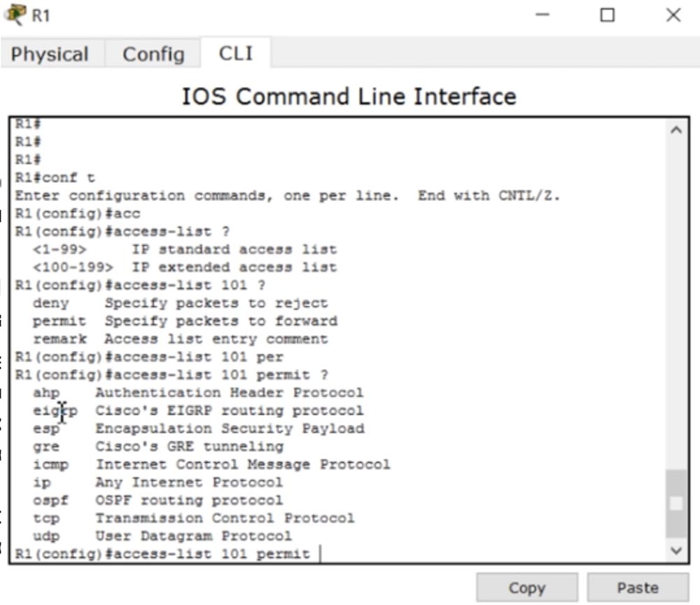Click the scrollbar down arrow in CLI
The height and width of the screenshot is (605, 700).
[676, 550]
